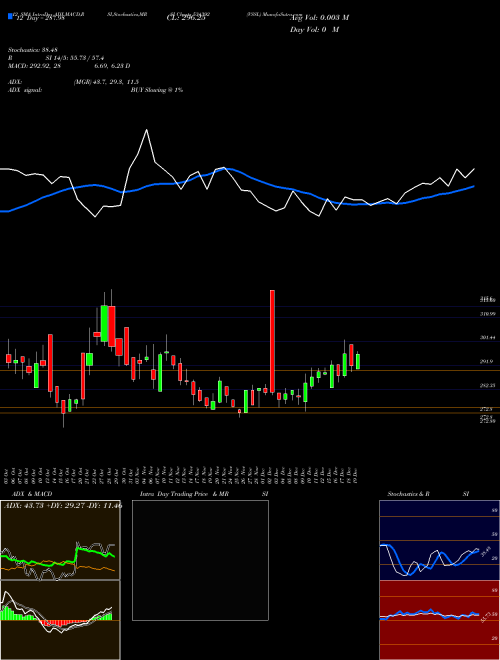Click the 'Stochastics & R' panel title

pyautogui.click(x=408, y=494)
